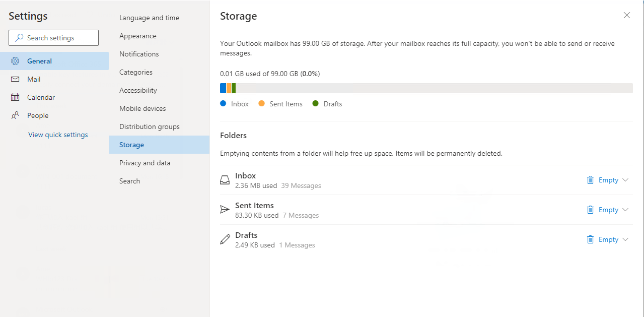Select Mobile devices
This screenshot has height=317, width=644.
[159, 108]
